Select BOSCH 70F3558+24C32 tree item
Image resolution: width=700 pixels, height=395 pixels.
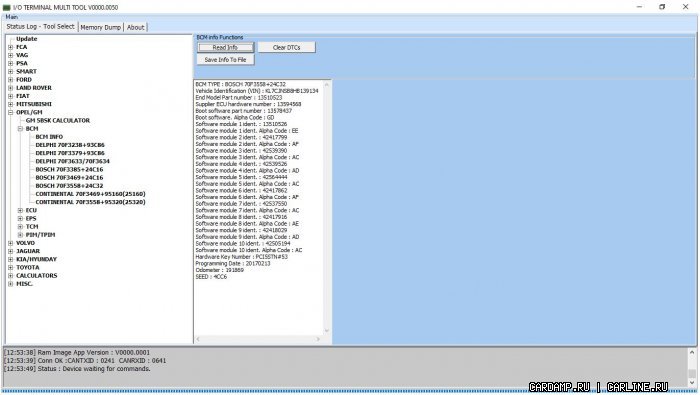tap(69, 186)
